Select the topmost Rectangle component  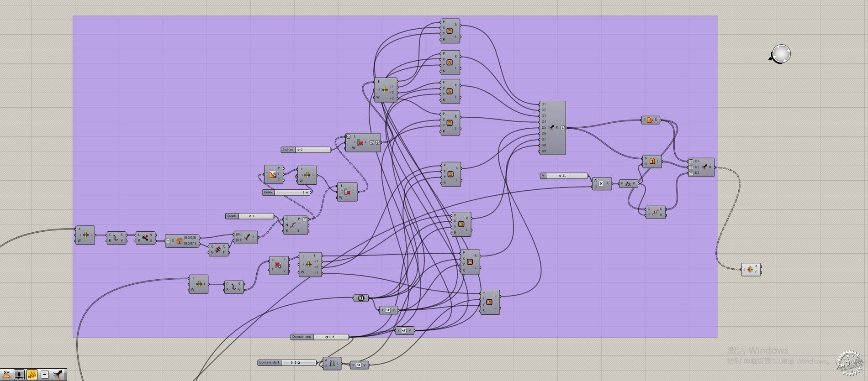[450, 31]
